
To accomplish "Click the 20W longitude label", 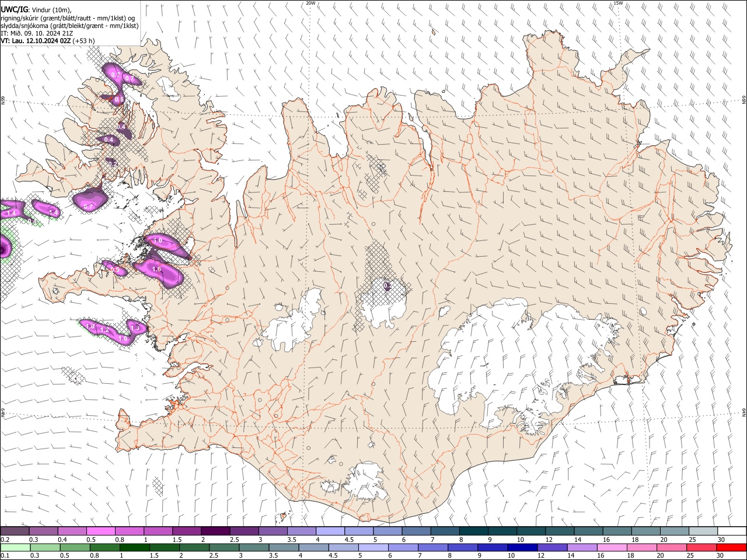I will 310,3.
